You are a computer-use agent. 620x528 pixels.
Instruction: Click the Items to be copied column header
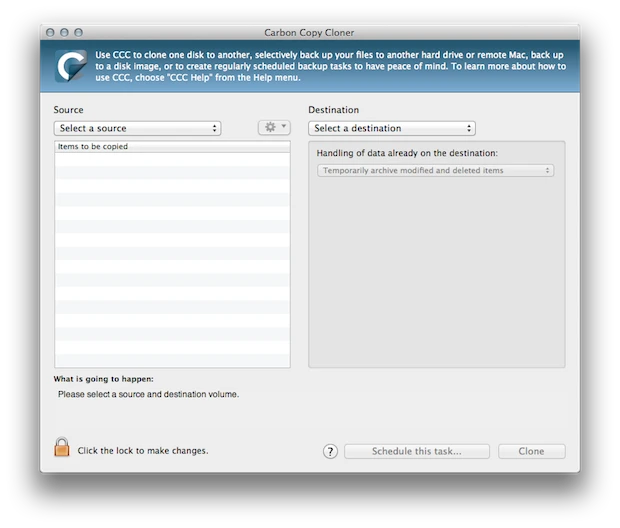pos(172,147)
